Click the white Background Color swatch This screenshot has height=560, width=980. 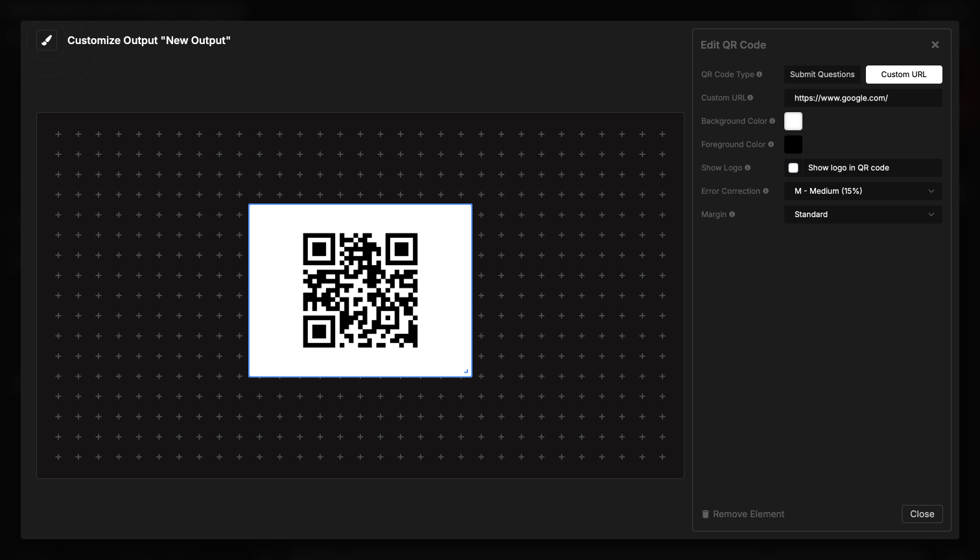point(793,121)
